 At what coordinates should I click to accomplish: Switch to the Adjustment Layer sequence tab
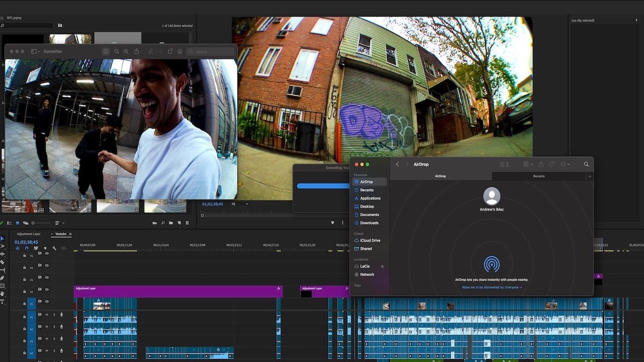click(x=29, y=234)
